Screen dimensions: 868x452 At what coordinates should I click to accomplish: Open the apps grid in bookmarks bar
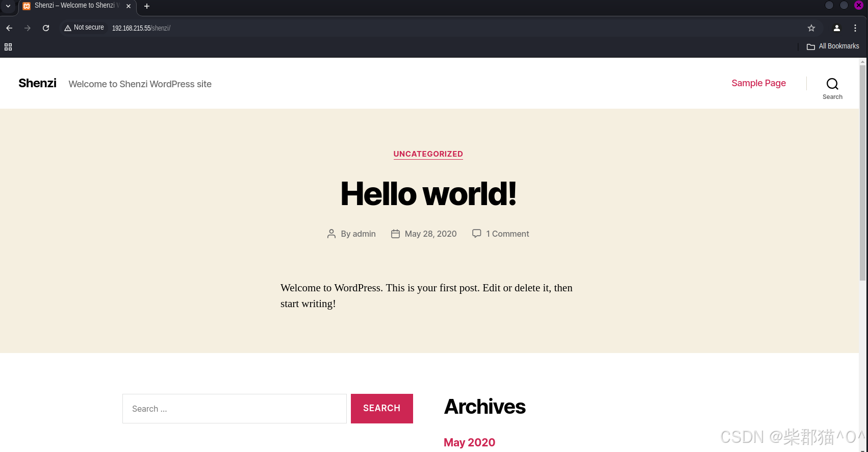pos(8,47)
